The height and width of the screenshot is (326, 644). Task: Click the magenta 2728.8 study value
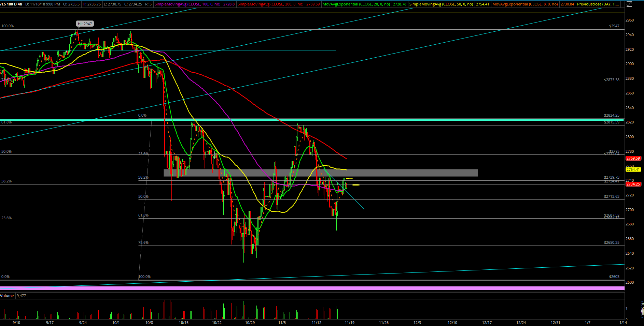229,4
